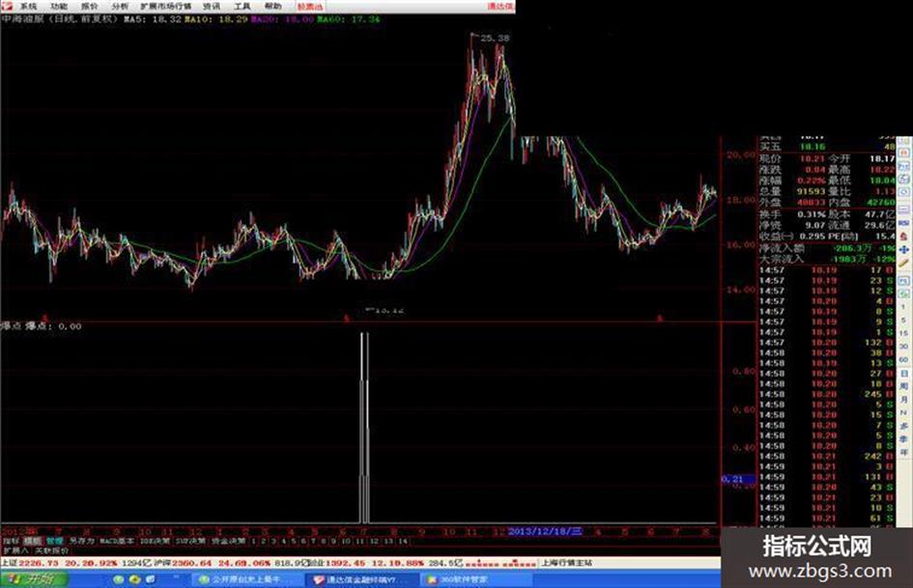The width and height of the screenshot is (913, 588).
Task: Select the 60-minute period button
Action: [x=903, y=359]
